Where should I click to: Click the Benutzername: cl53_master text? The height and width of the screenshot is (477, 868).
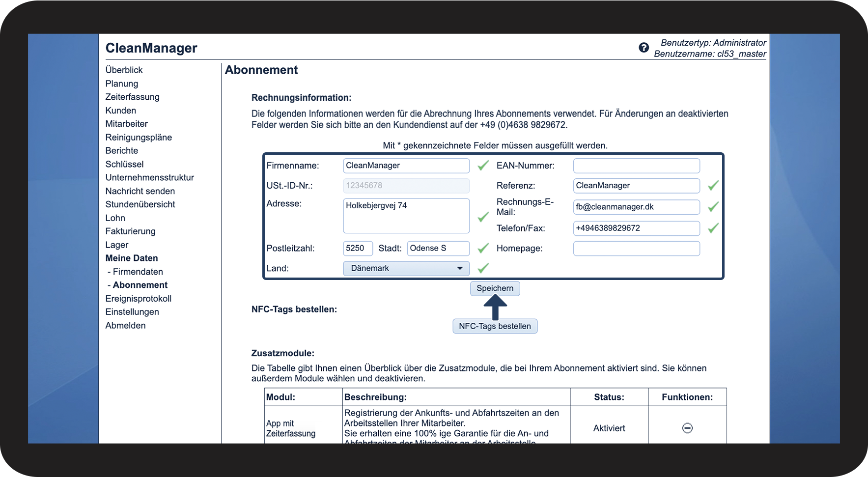pos(710,54)
